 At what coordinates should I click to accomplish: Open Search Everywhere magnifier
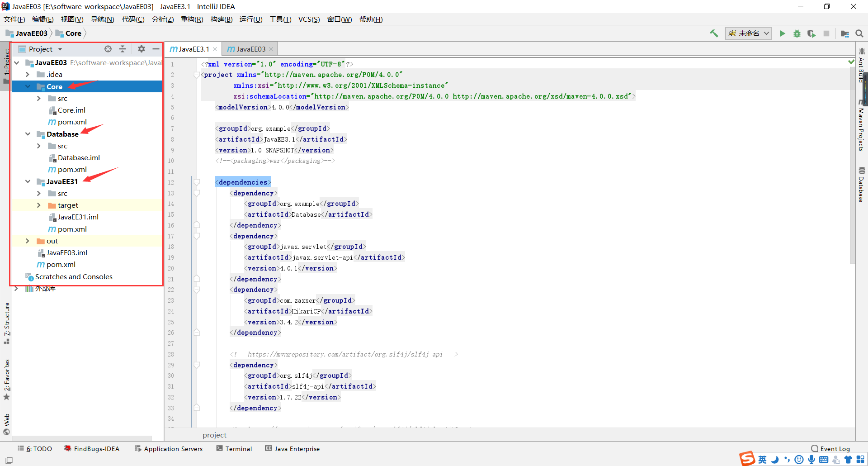(x=859, y=33)
